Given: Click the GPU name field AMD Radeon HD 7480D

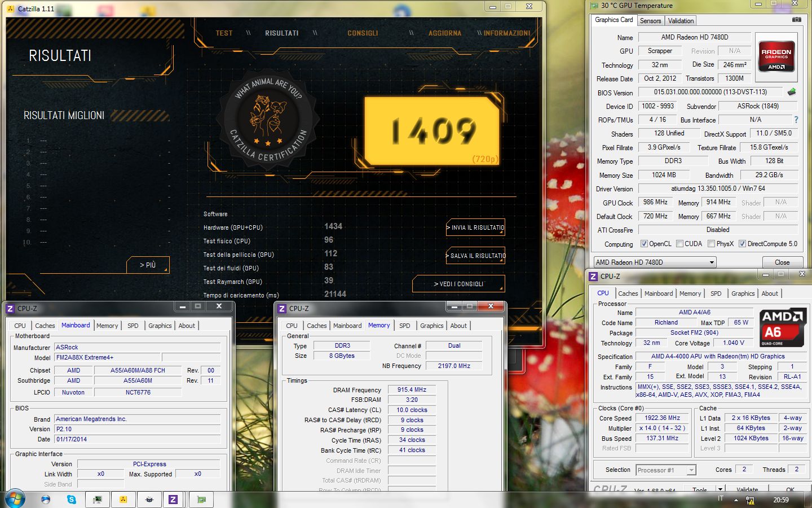Looking at the screenshot, I should (695, 37).
